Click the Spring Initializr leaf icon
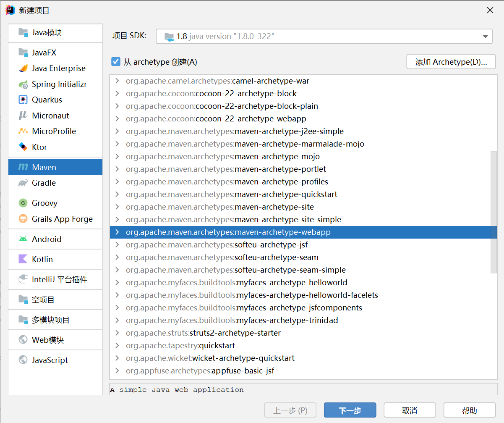 (23, 84)
